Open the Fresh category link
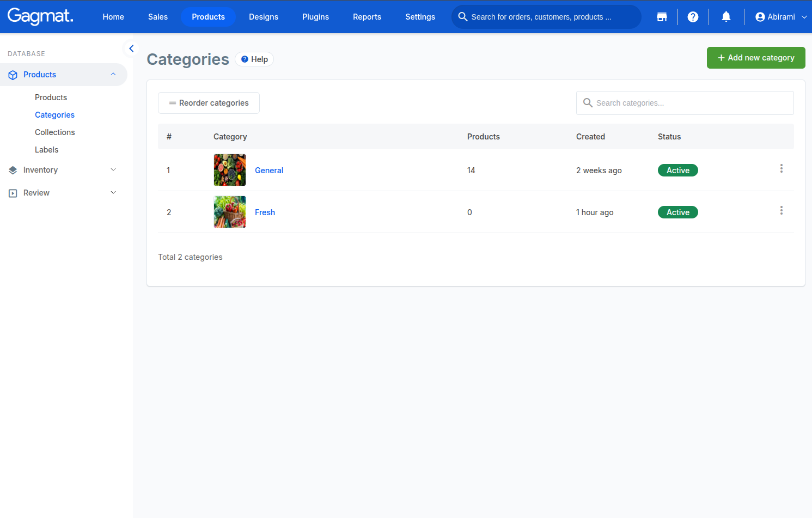Viewport: 812px width, 518px height. (265, 212)
